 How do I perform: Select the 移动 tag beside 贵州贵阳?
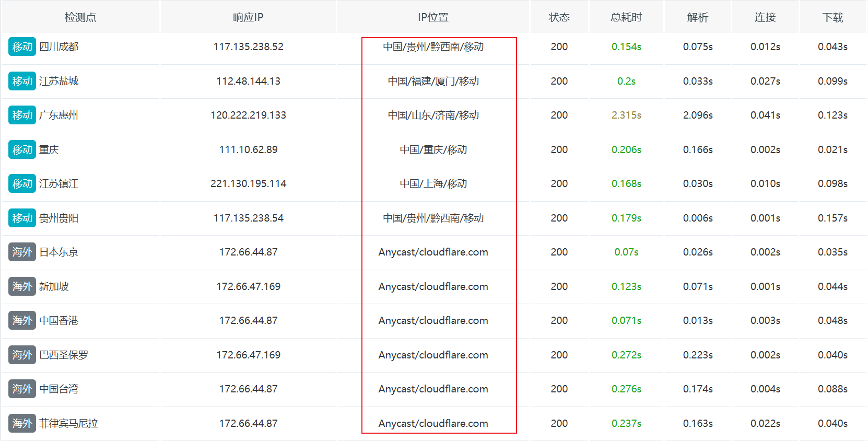pos(22,218)
